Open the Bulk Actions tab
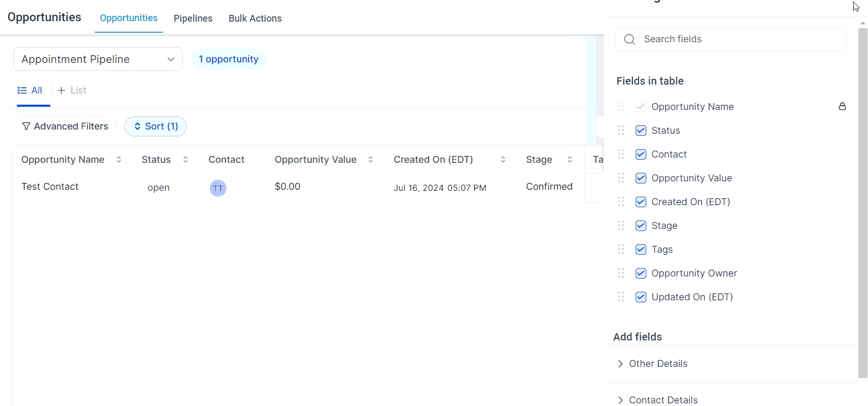The width and height of the screenshot is (868, 406). [255, 19]
